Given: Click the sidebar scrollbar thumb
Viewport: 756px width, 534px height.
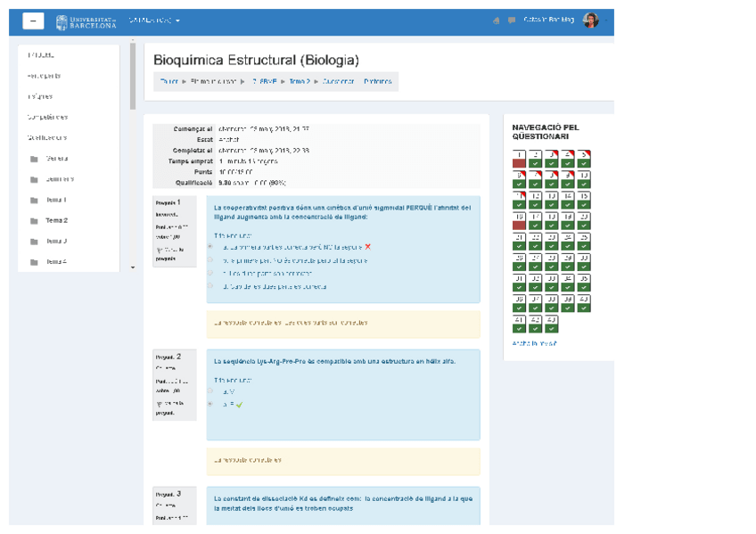Looking at the screenshot, I should pos(133,76).
